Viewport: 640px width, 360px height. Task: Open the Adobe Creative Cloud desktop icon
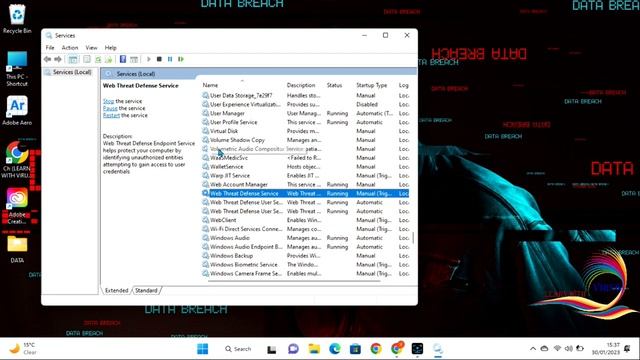click(17, 206)
